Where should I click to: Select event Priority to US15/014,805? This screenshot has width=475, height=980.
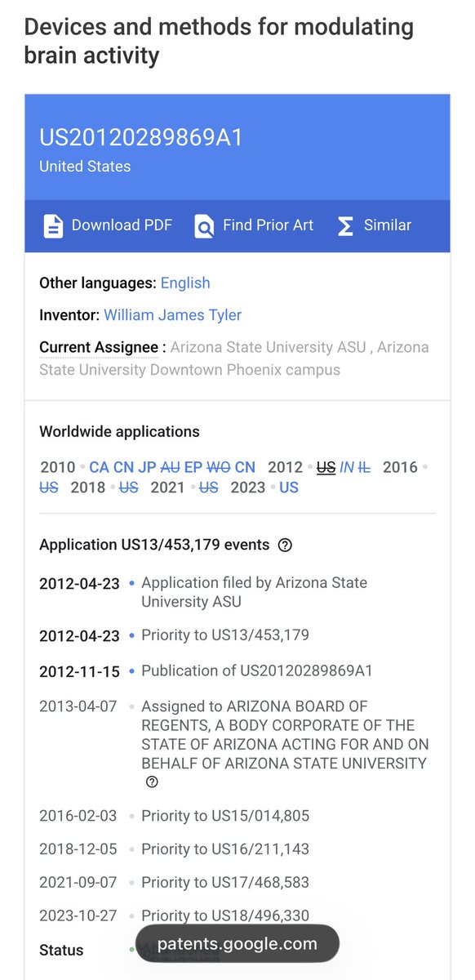[x=225, y=816]
